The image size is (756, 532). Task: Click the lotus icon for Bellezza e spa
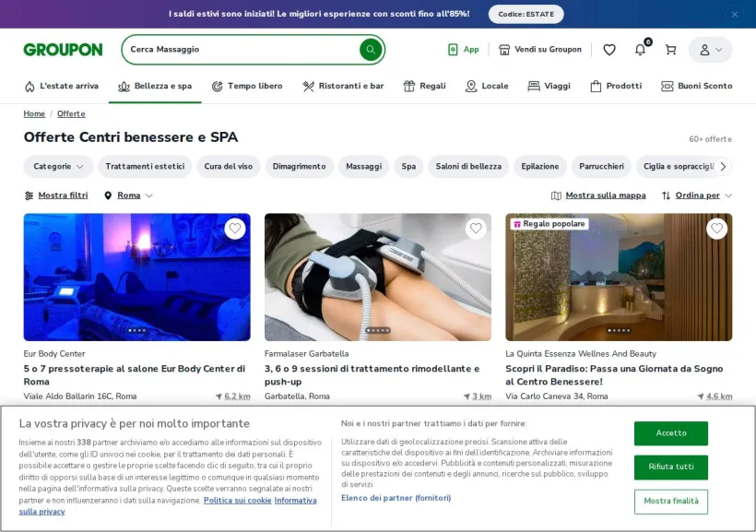(124, 87)
